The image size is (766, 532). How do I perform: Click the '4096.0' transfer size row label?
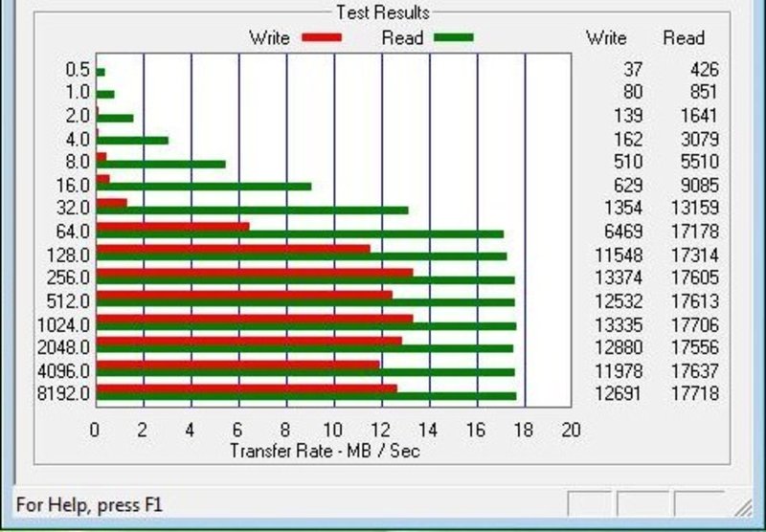point(63,371)
